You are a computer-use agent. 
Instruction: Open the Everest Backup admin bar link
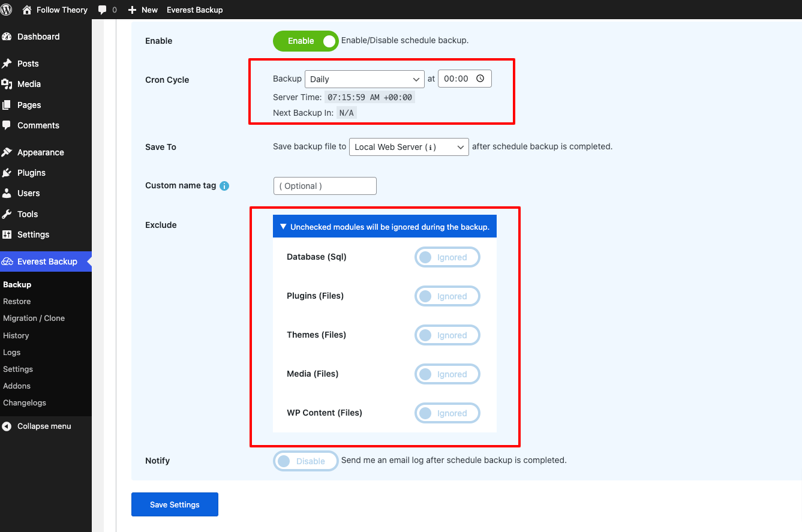(194, 10)
